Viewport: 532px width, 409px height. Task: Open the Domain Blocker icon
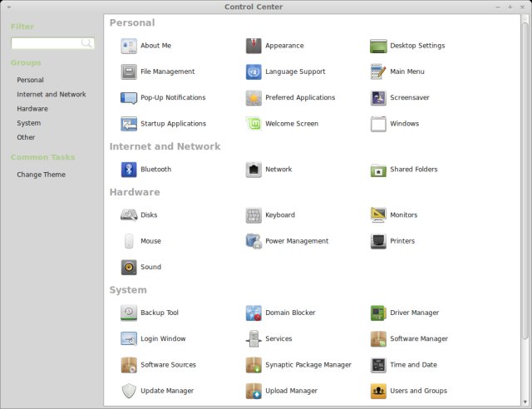click(254, 313)
